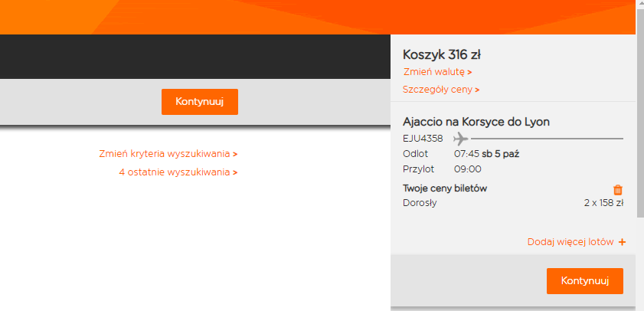Select the Ajaccio na Korsyce do Lyon title

point(476,122)
